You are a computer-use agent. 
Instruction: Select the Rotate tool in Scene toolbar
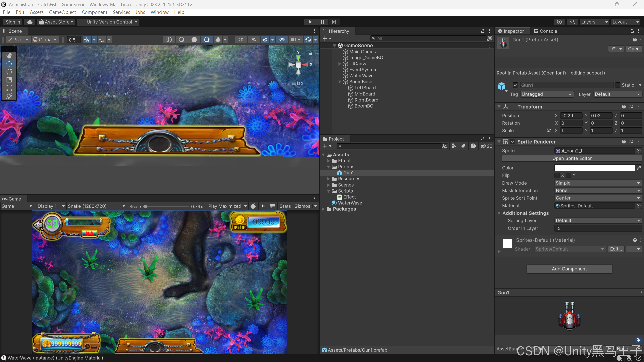point(9,72)
